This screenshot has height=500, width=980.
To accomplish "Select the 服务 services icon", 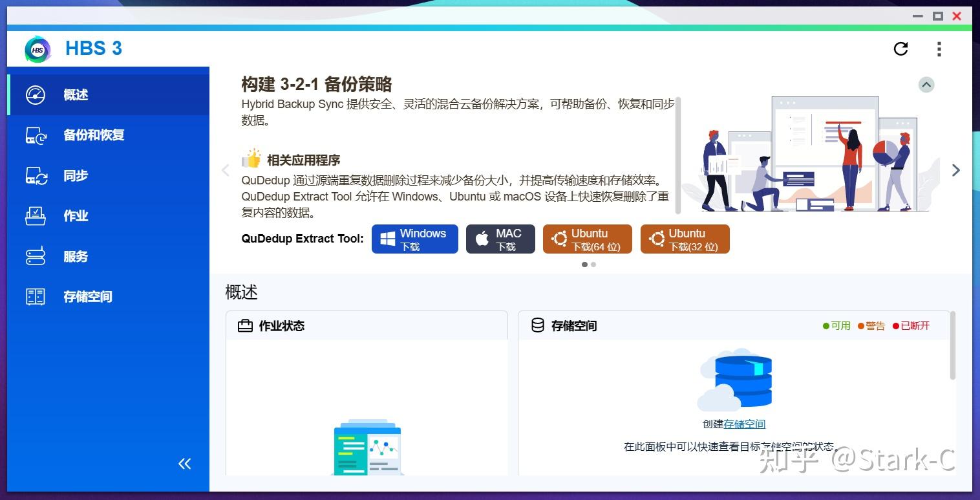I will coord(36,256).
